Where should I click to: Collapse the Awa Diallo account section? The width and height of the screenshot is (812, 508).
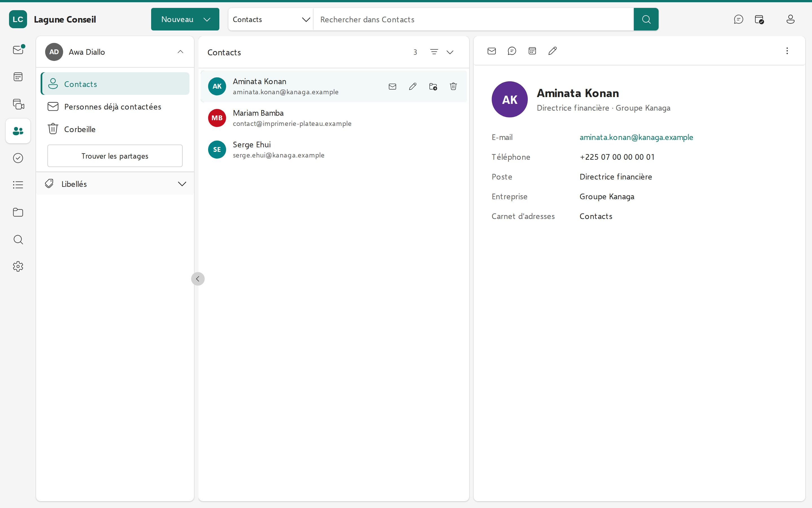click(x=180, y=52)
